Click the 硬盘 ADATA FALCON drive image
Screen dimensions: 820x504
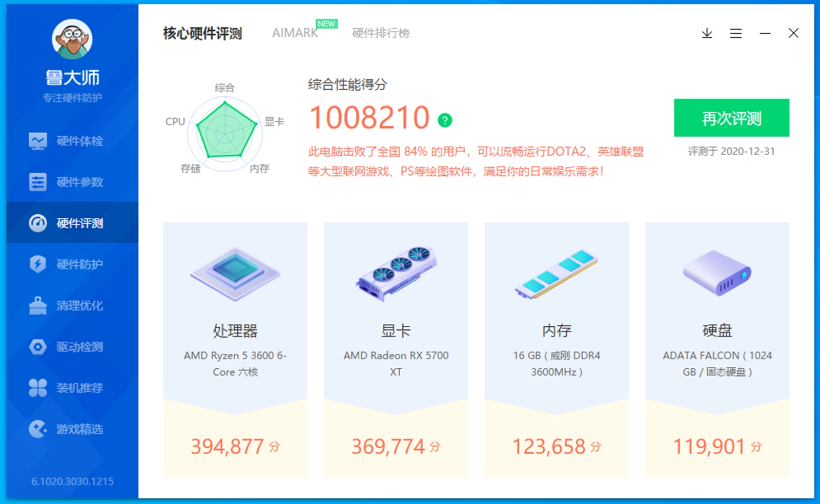point(717,274)
